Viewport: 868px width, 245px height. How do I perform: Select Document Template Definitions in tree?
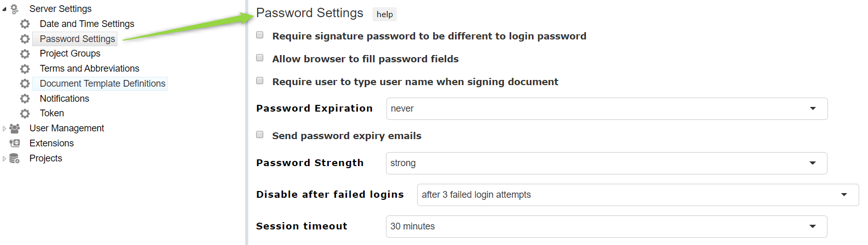coord(102,84)
